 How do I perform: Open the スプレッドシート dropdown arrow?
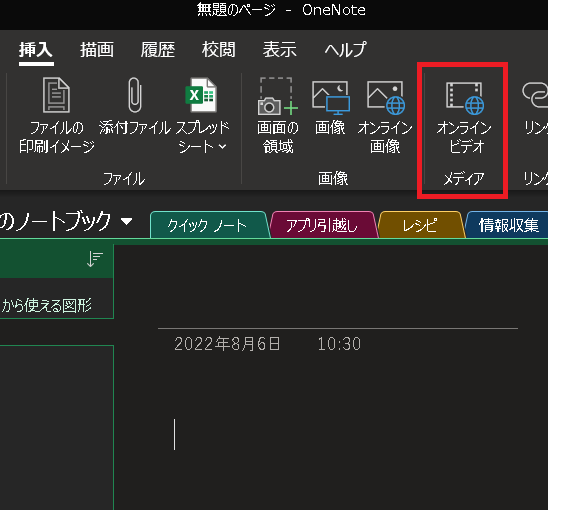pyautogui.click(x=223, y=146)
